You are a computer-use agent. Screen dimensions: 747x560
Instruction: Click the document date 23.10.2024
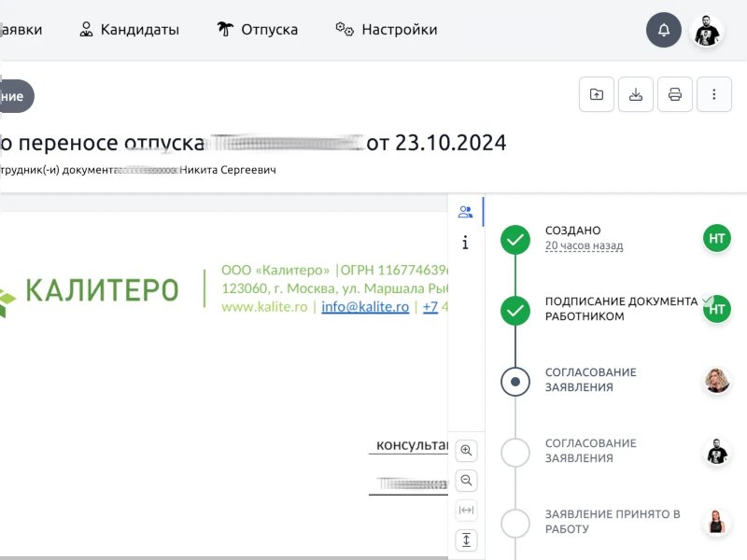coord(450,143)
